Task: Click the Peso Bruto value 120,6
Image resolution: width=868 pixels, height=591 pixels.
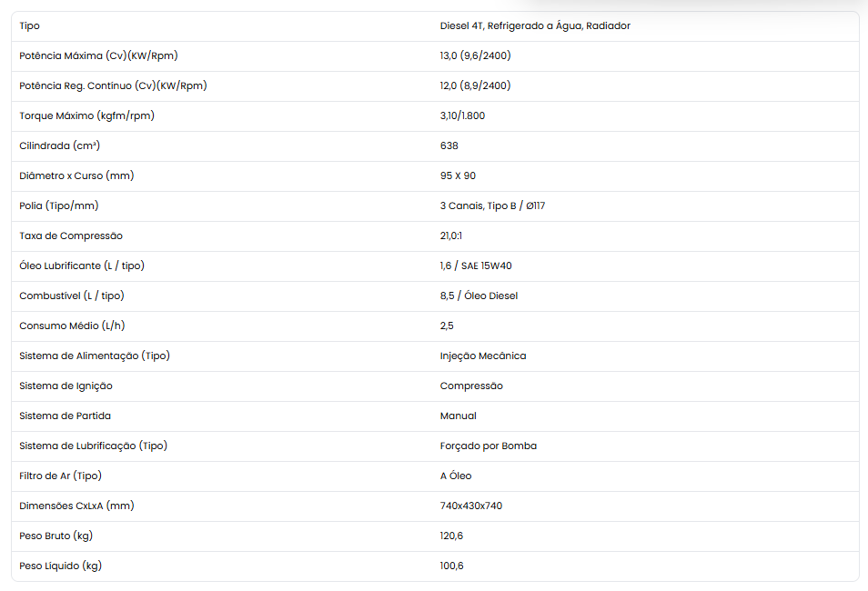Action: click(451, 536)
